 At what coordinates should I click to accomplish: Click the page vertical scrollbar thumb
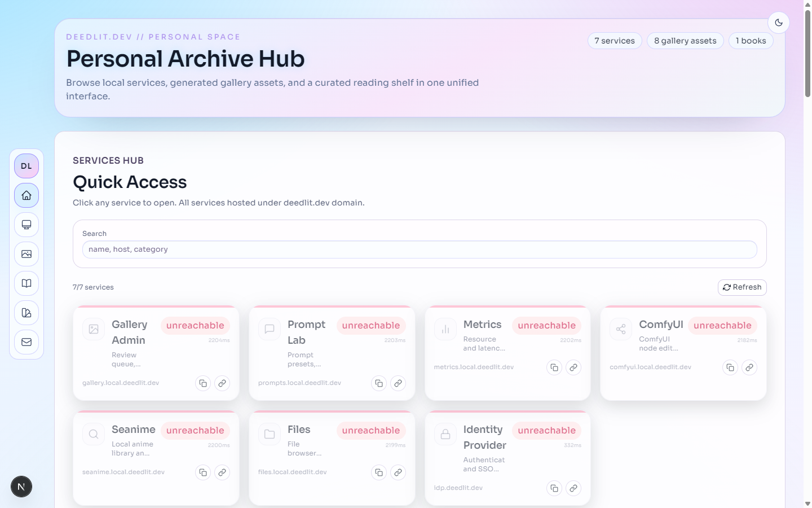[x=807, y=54]
